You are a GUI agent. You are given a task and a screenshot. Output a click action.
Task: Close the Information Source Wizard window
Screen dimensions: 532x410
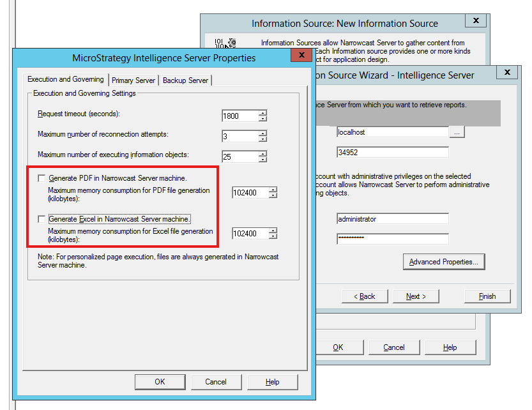click(507, 72)
